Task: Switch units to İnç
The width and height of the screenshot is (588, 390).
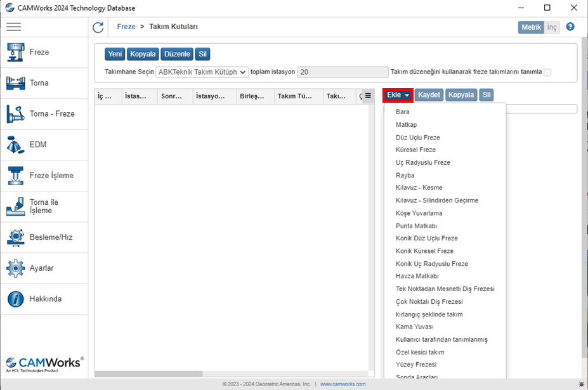Action: coord(552,27)
